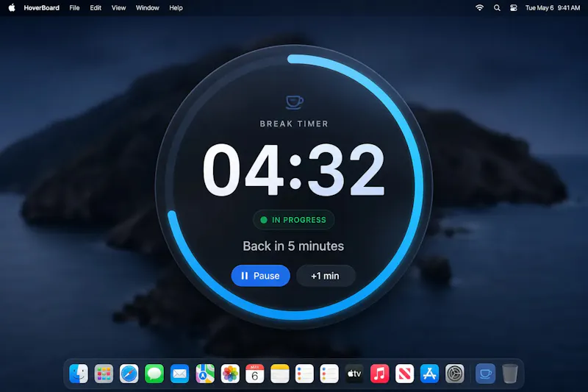Open the Apple menu
Viewport: 588px width, 392px height.
pos(12,7)
